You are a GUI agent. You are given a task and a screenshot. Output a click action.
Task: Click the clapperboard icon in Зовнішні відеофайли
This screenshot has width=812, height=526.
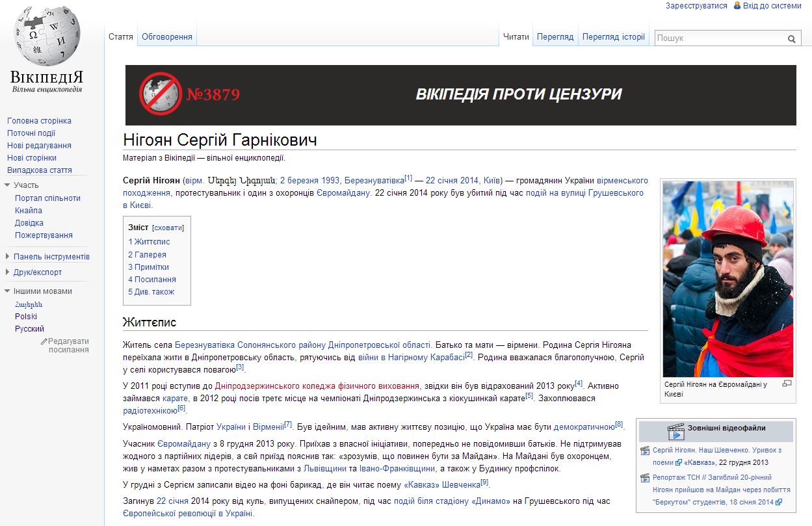coord(676,432)
